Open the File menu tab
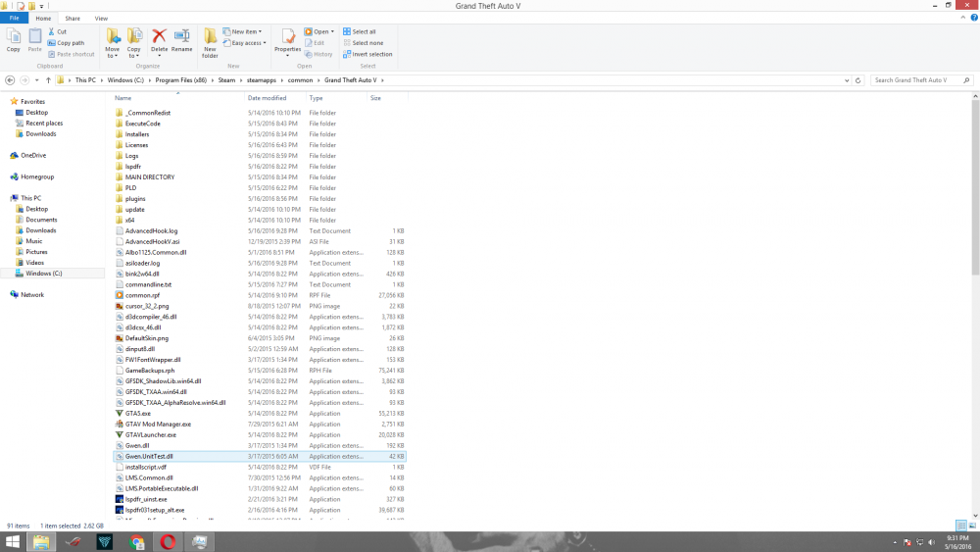Image resolution: width=980 pixels, height=552 pixels. click(x=14, y=18)
